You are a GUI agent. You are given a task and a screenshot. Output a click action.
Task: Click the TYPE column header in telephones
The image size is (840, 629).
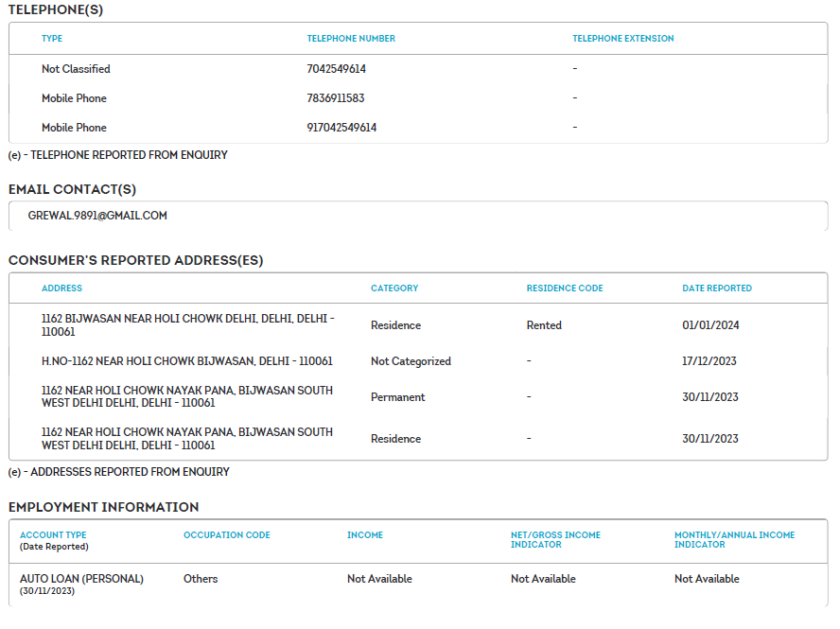(52, 39)
